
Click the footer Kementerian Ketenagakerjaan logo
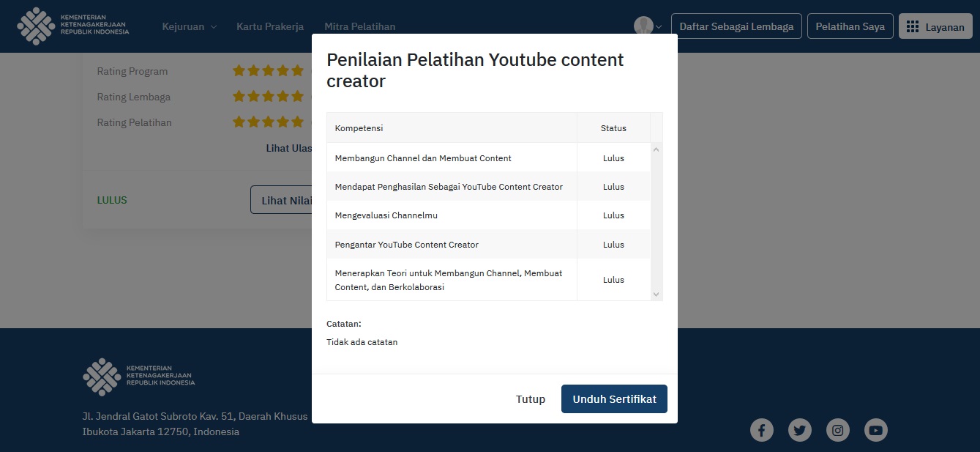[139, 377]
